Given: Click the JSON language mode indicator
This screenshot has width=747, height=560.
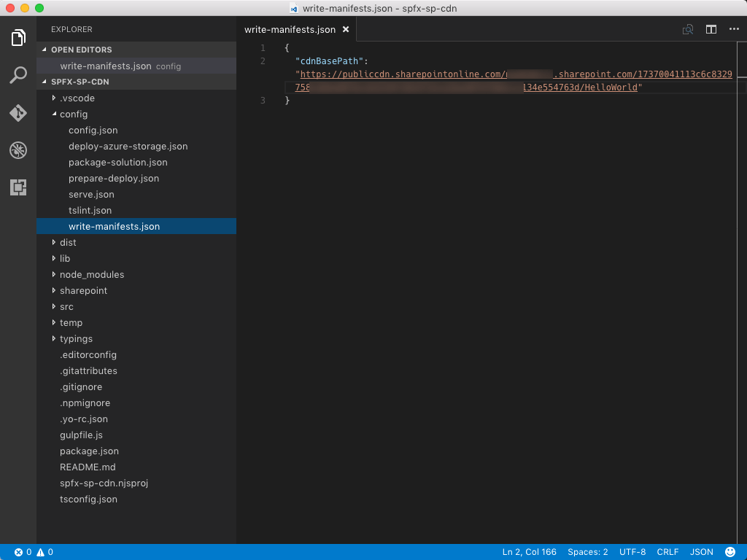Looking at the screenshot, I should pyautogui.click(x=700, y=552).
